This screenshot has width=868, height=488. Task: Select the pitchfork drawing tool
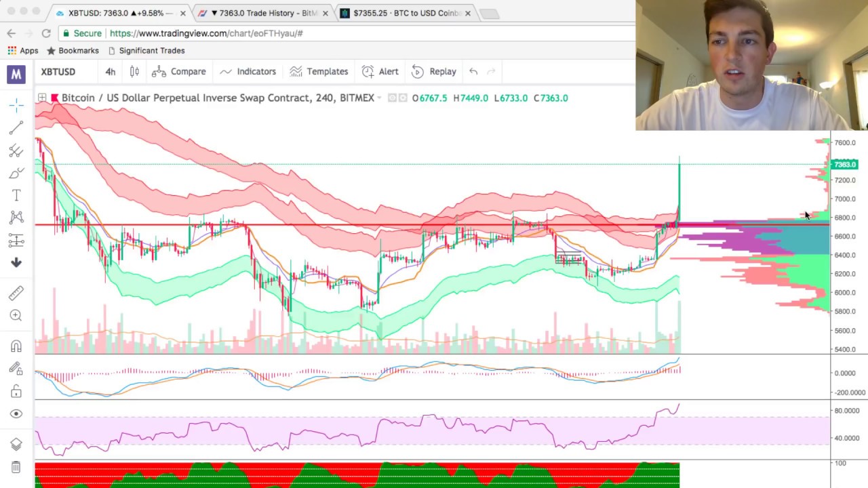point(16,150)
